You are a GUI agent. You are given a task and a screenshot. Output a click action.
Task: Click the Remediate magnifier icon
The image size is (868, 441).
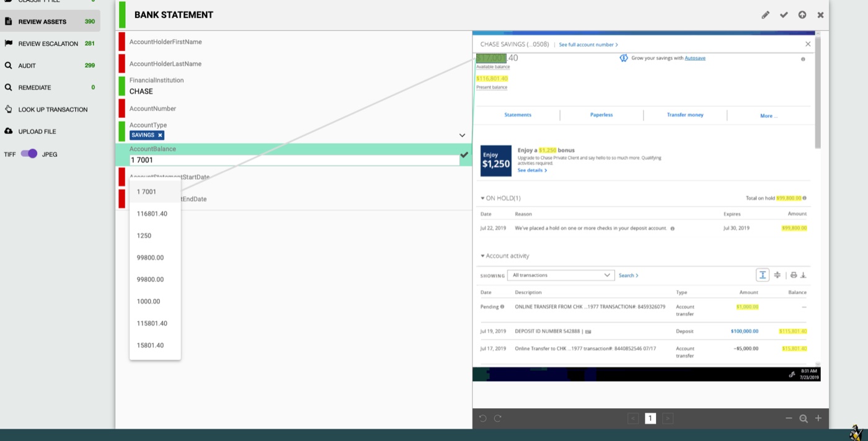pos(8,87)
